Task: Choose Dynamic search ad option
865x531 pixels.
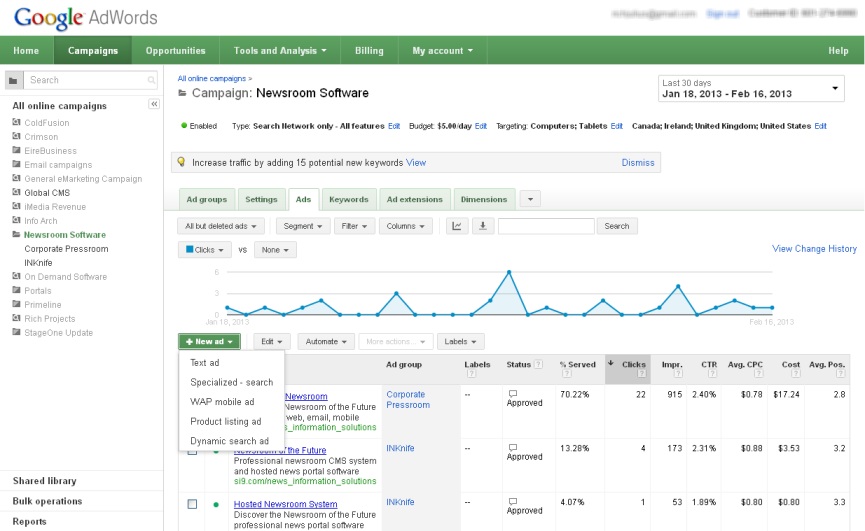Action: click(229, 441)
